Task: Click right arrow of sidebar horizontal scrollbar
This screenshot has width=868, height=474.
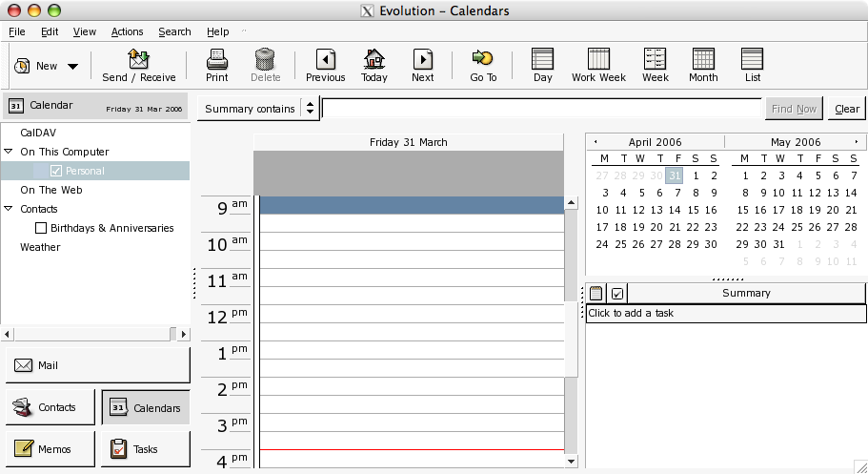Action: [x=184, y=334]
